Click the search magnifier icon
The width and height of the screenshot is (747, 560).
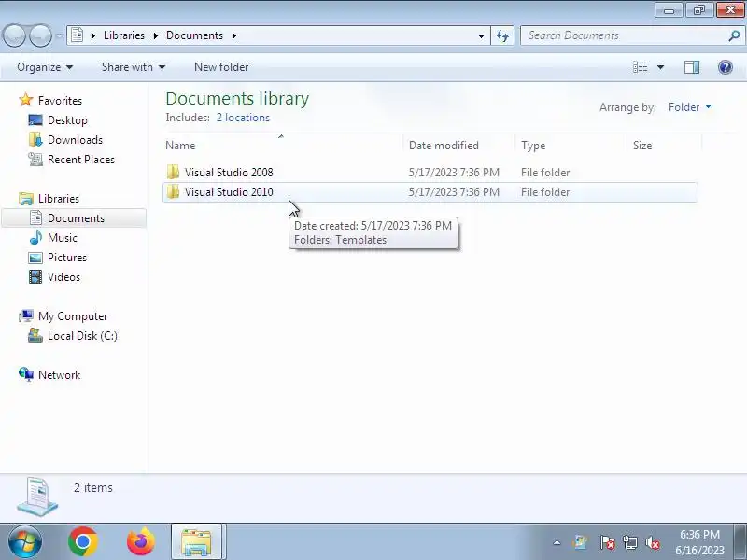[734, 35]
